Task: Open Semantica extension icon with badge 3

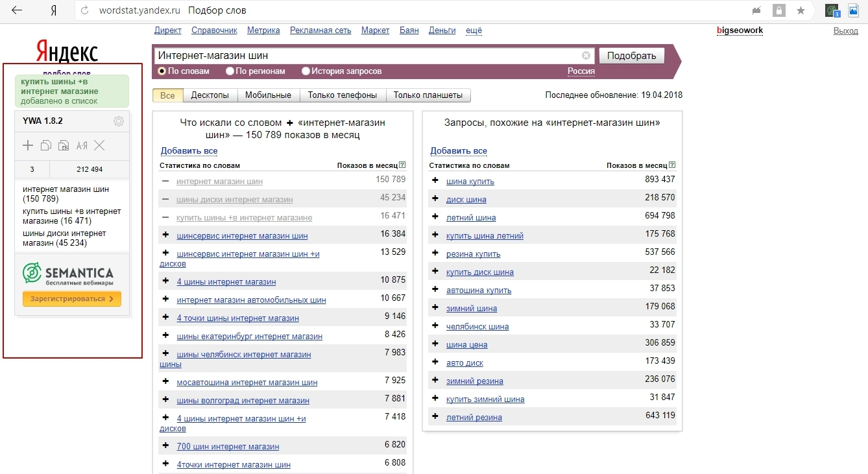Action: (x=832, y=10)
